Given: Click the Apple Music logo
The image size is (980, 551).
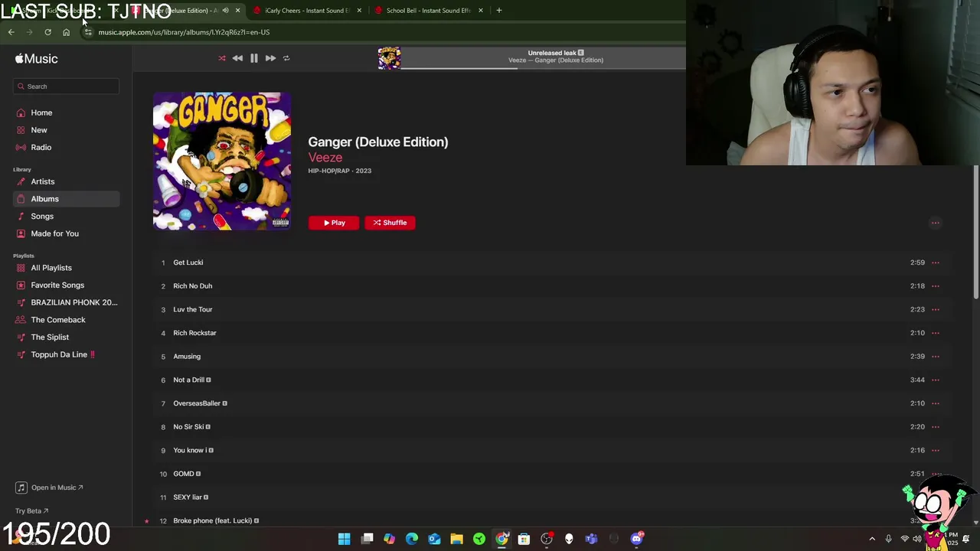Looking at the screenshot, I should [36, 59].
